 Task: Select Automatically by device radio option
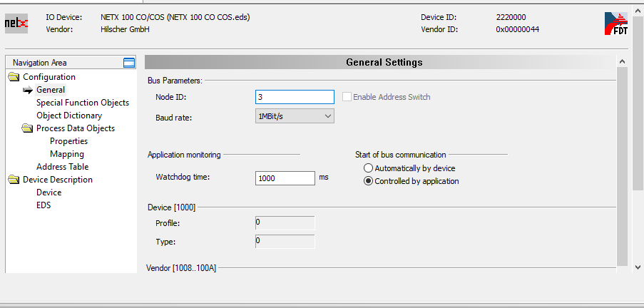369,168
